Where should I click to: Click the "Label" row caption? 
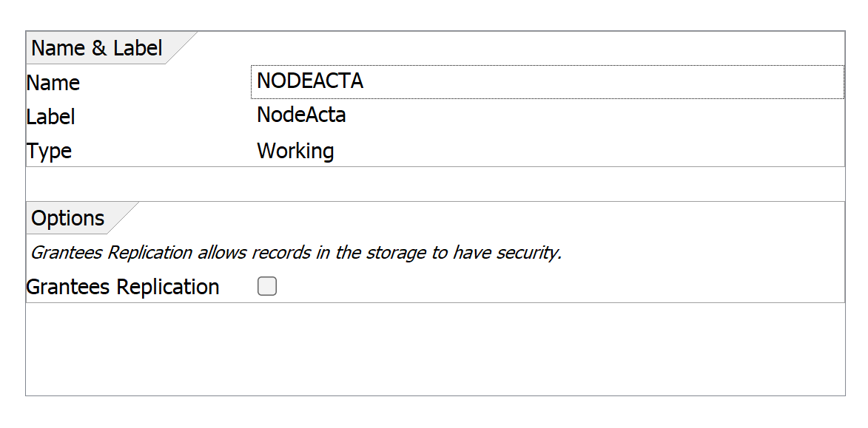[51, 117]
